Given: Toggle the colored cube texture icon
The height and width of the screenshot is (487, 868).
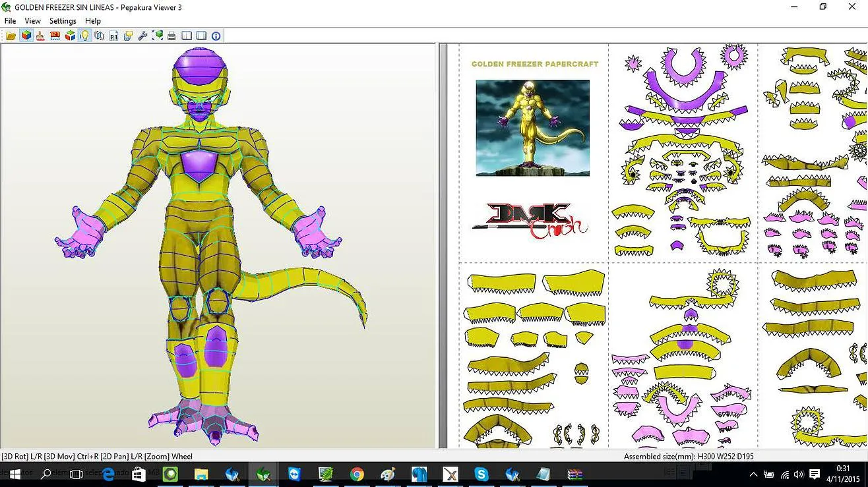Looking at the screenshot, I should (x=26, y=36).
